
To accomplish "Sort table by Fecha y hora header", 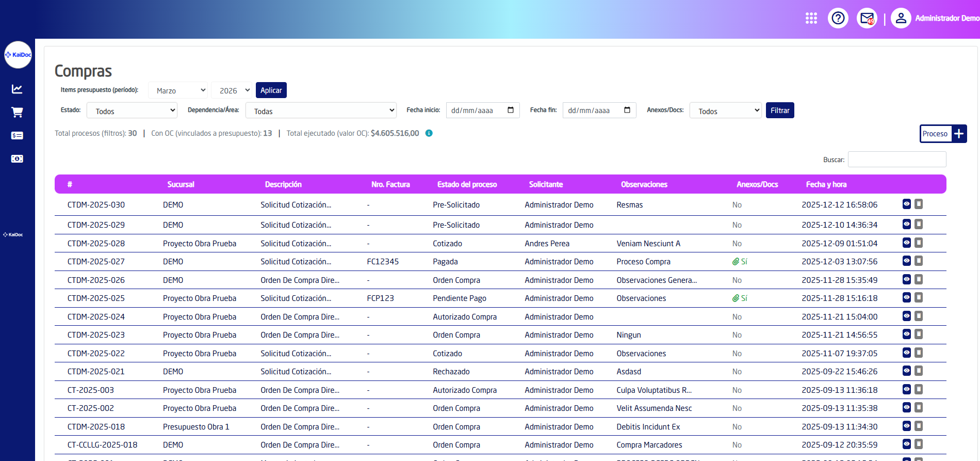I will pyautogui.click(x=826, y=184).
